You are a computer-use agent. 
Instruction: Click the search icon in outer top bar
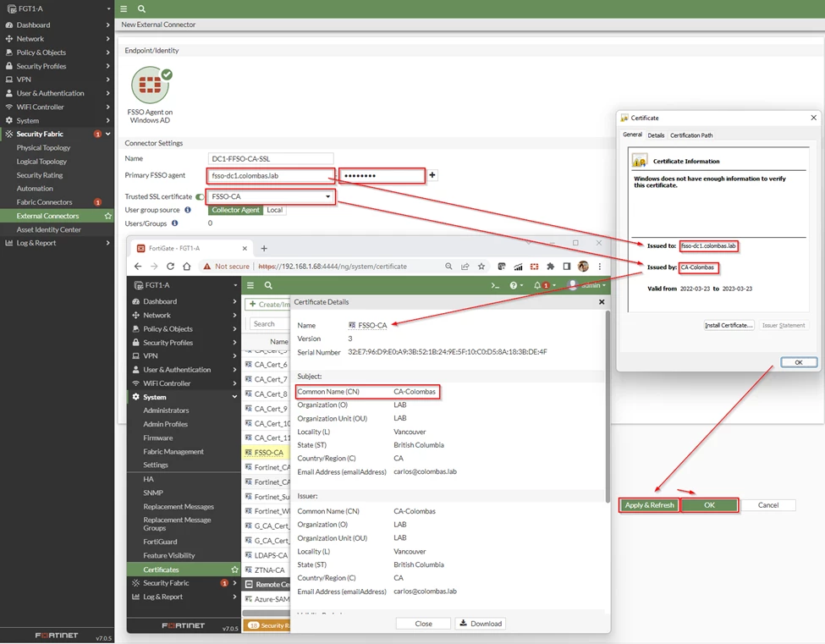(141, 8)
